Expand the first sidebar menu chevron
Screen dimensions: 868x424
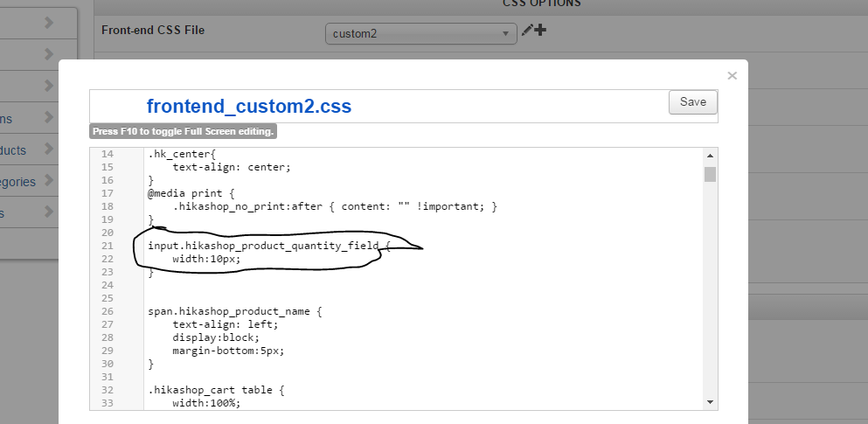tap(49, 24)
